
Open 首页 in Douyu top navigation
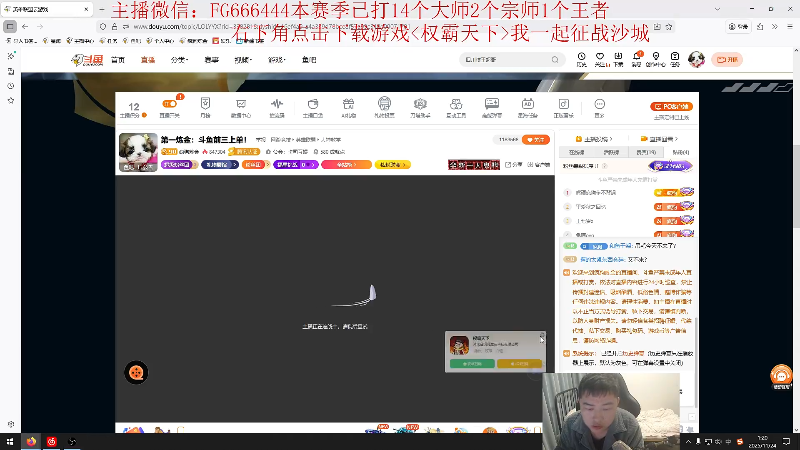pos(118,60)
